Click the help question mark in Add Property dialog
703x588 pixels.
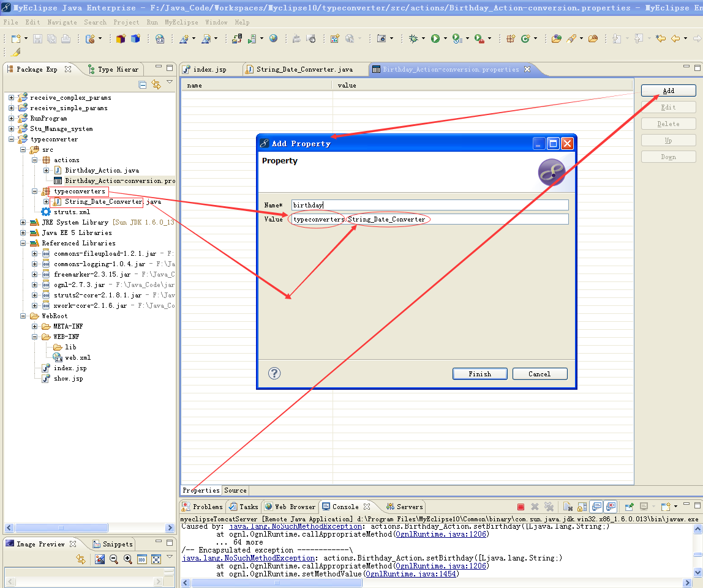pos(274,373)
